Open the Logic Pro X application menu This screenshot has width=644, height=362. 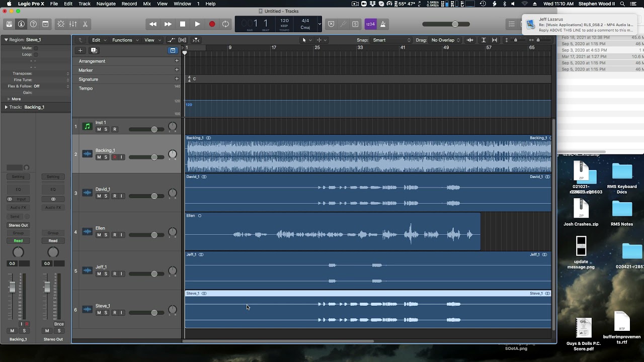[31, 4]
